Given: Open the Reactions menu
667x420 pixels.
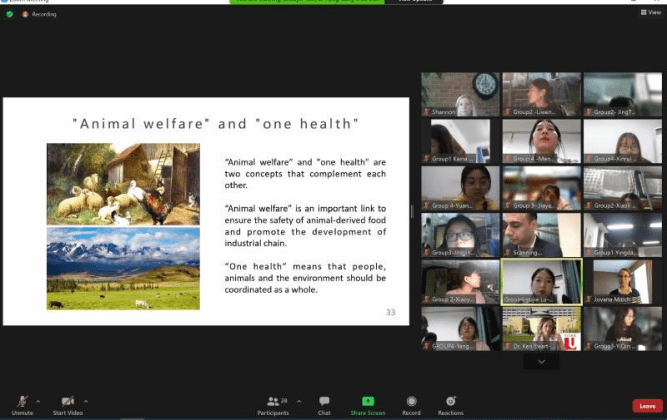Looking at the screenshot, I should [x=451, y=402].
